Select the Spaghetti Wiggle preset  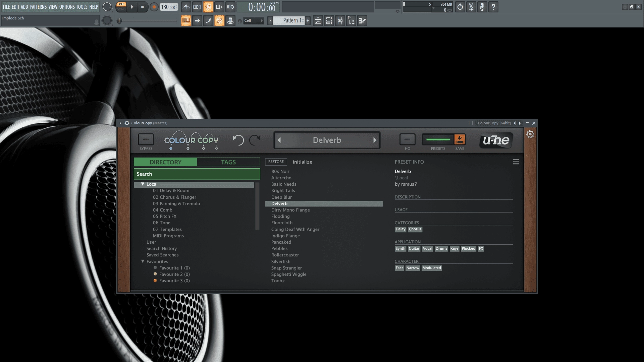[x=289, y=275]
